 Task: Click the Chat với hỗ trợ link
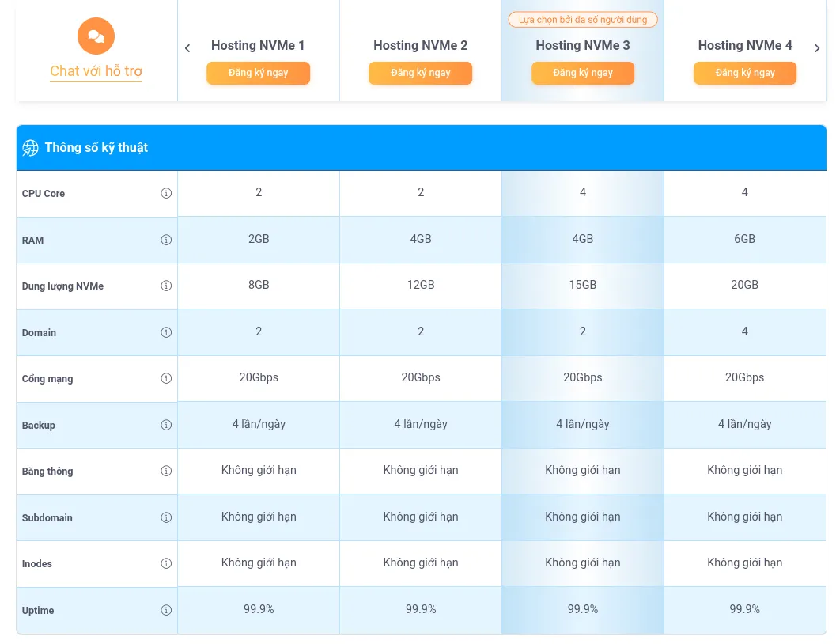point(96,71)
